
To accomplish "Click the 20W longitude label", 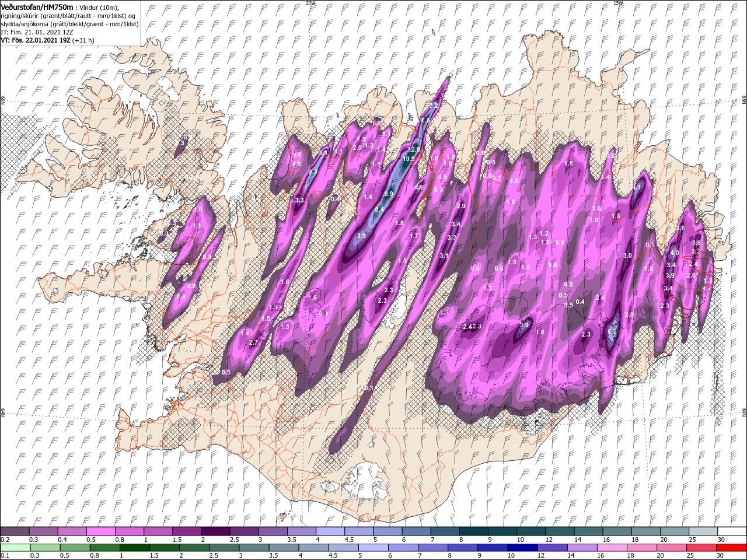I will click(x=310, y=3).
